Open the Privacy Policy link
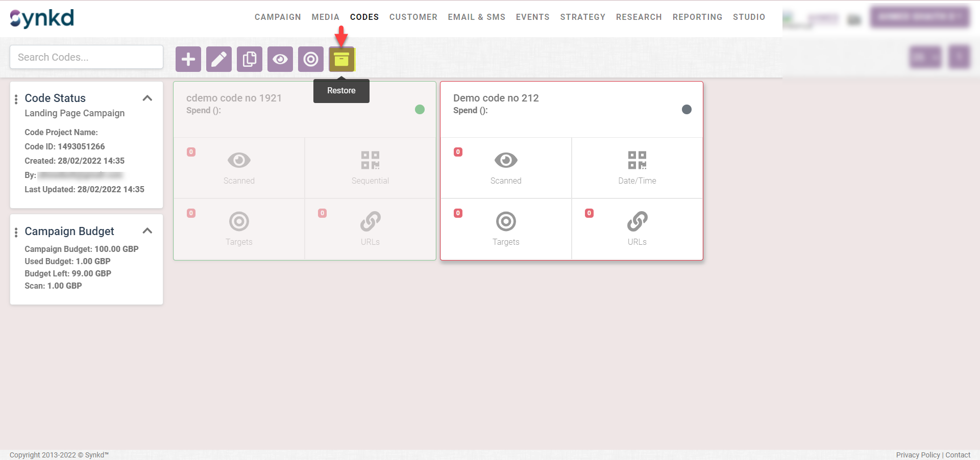This screenshot has width=980, height=460. tap(918, 455)
